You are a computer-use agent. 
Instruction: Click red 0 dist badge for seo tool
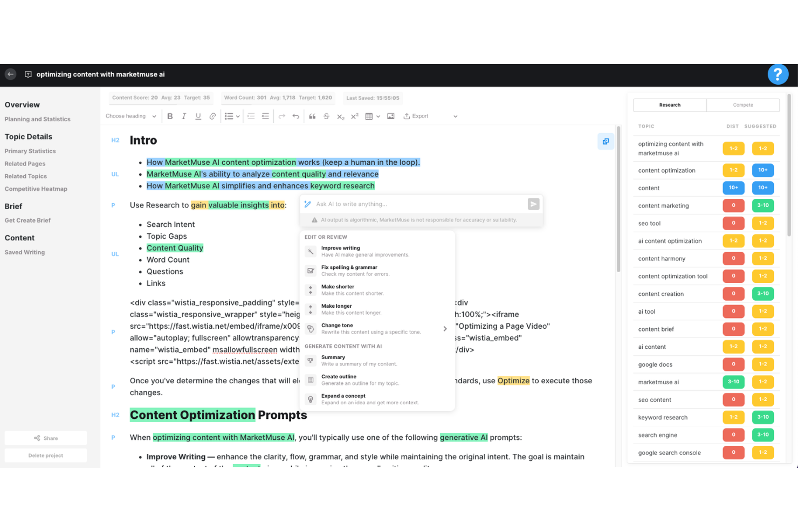(733, 223)
